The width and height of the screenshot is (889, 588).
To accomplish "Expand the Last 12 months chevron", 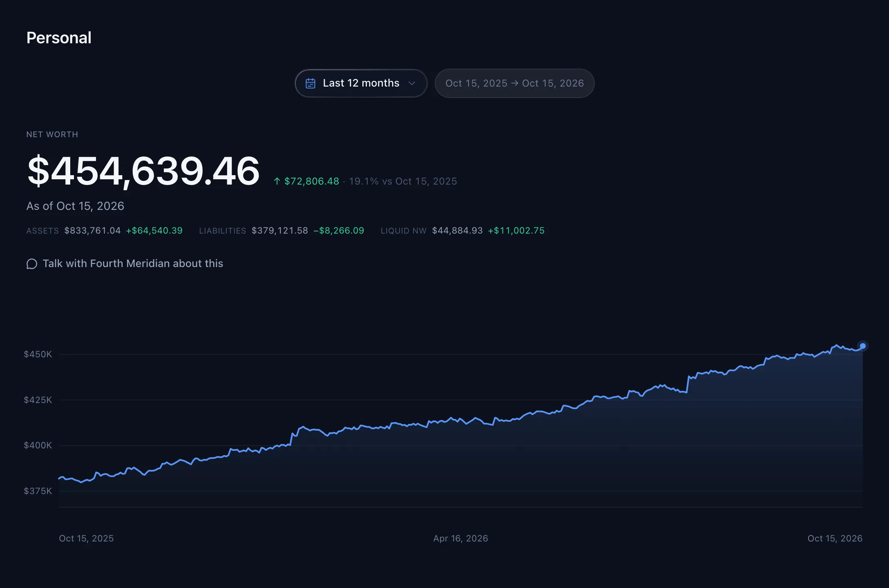I will pos(412,83).
